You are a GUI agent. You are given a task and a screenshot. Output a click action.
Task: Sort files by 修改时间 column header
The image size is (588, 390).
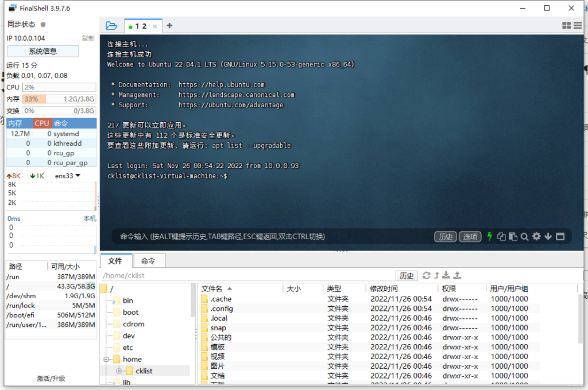click(x=402, y=288)
